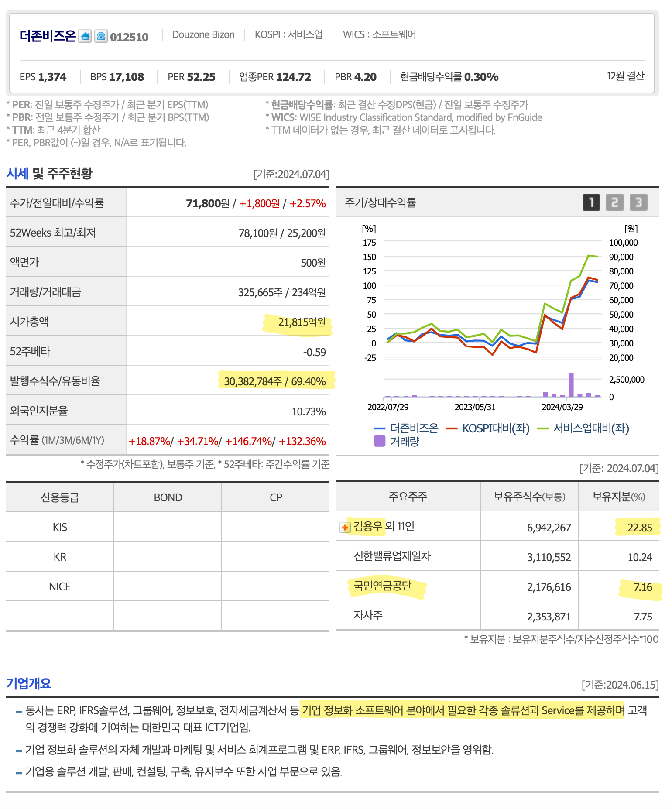Click the 52주베타 -0.59 value
672x809 pixels.
[x=314, y=352]
